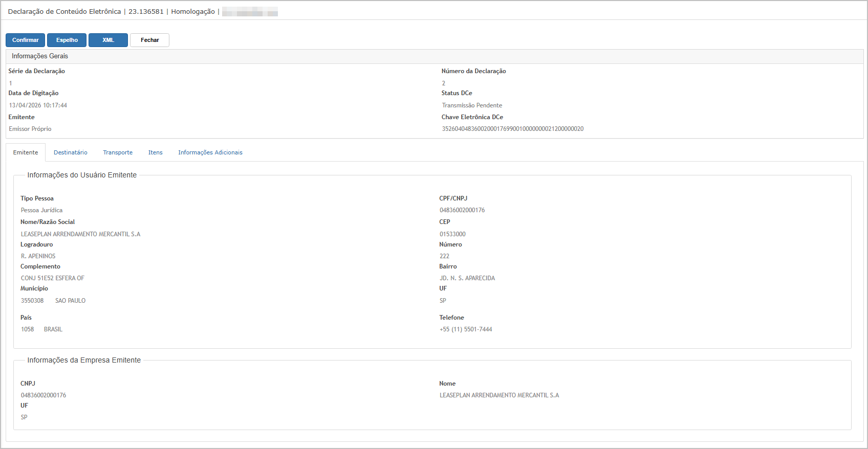Screen dimensions: 868x449
Task: Select the Bairro value JD. N. S. APARECIDA
Action: click(x=467, y=278)
